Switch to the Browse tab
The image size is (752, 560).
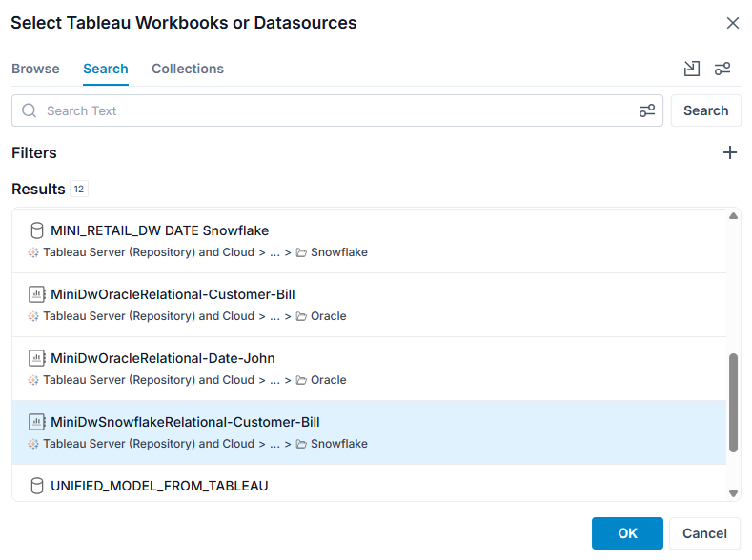[x=35, y=69]
